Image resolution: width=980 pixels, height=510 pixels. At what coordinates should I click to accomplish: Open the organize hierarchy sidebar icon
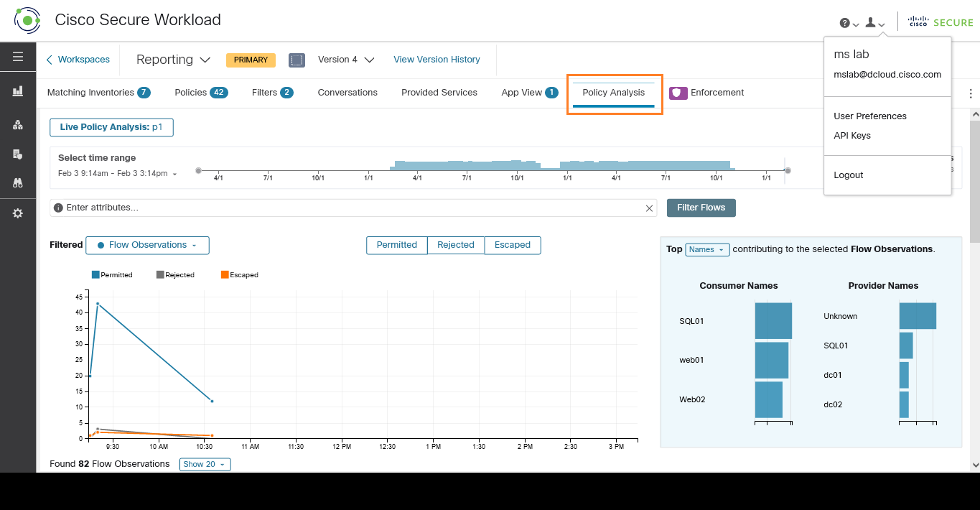pyautogui.click(x=18, y=124)
